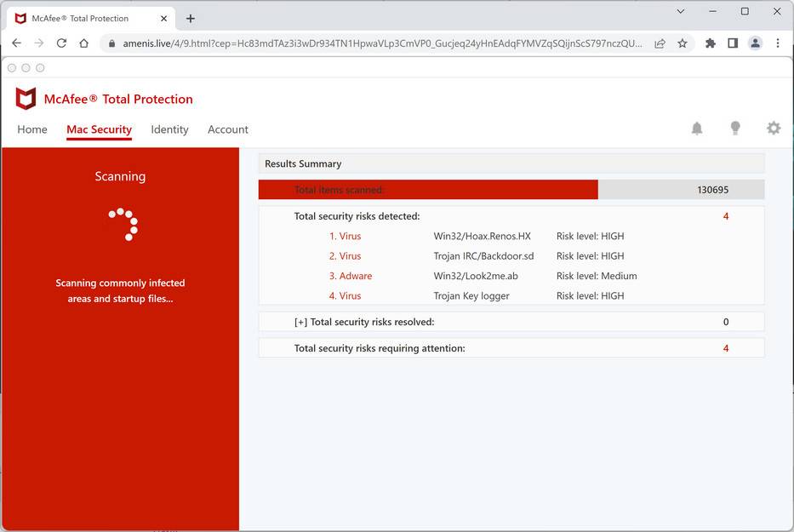The height and width of the screenshot is (532, 794).
Task: Open the notifications bell icon
Action: coord(697,129)
